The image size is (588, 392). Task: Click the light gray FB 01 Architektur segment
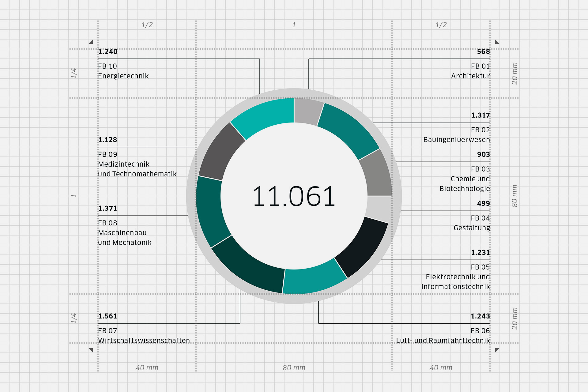pyautogui.click(x=307, y=111)
